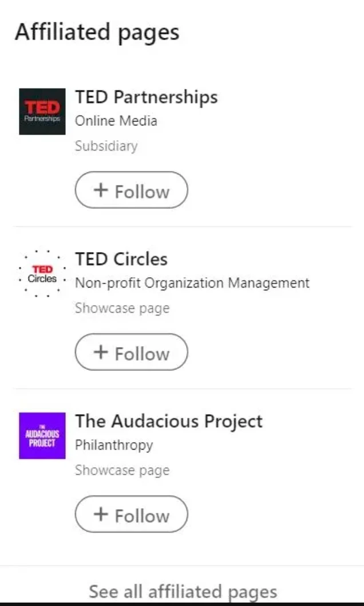Click the TED Partnerships logo

[42, 112]
